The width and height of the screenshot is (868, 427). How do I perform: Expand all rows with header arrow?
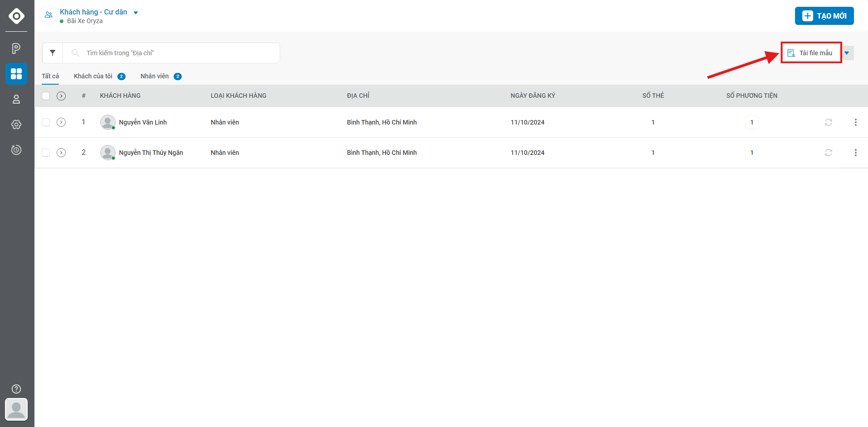[x=61, y=96]
